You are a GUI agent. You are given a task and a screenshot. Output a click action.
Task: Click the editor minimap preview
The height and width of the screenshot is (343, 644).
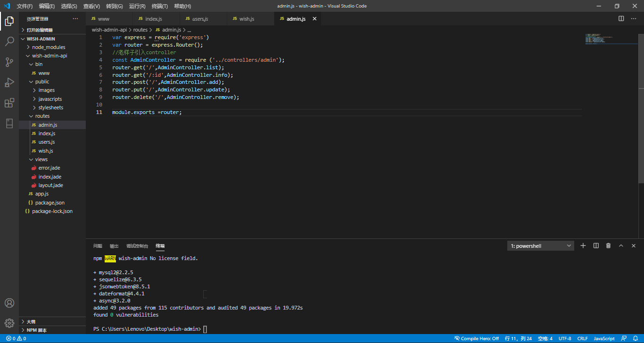click(x=611, y=39)
